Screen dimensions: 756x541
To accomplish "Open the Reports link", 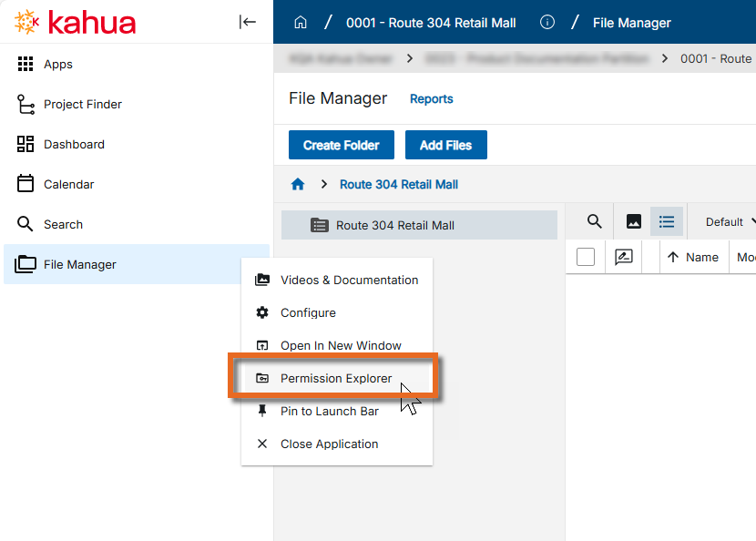I will pos(431,98).
